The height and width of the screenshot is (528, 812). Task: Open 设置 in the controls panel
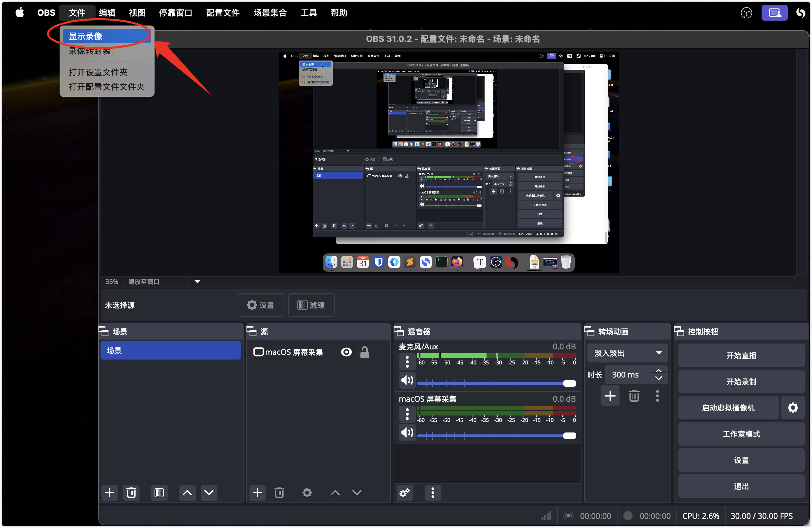741,460
